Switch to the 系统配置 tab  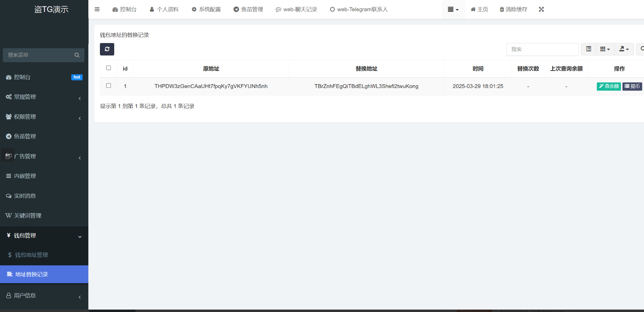pyautogui.click(x=206, y=9)
